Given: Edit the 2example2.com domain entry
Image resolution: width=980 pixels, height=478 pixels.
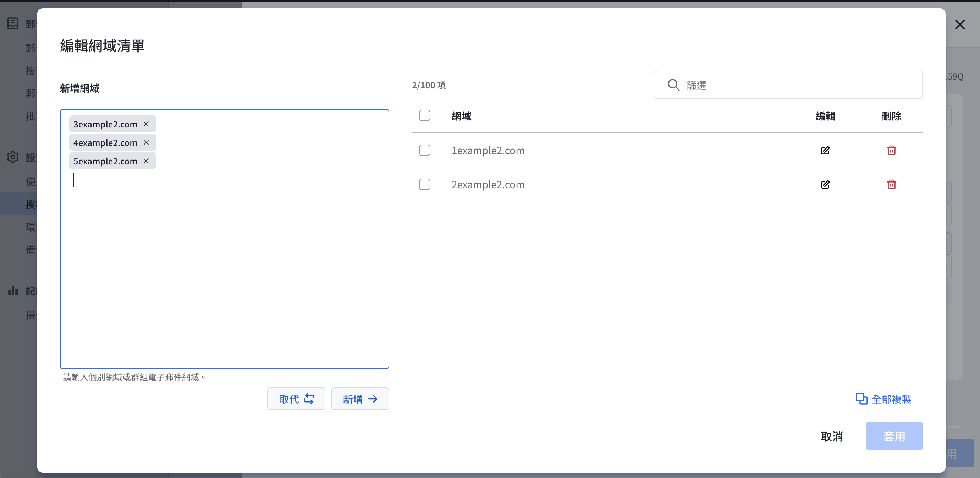Looking at the screenshot, I should coord(825,185).
